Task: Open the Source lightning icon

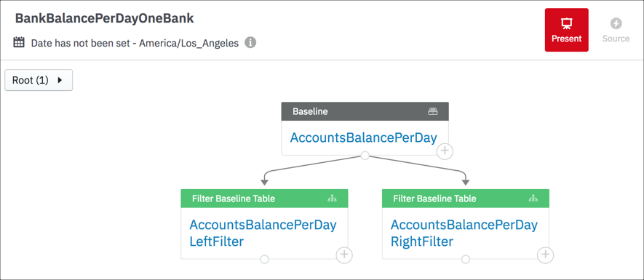Action: [x=616, y=23]
